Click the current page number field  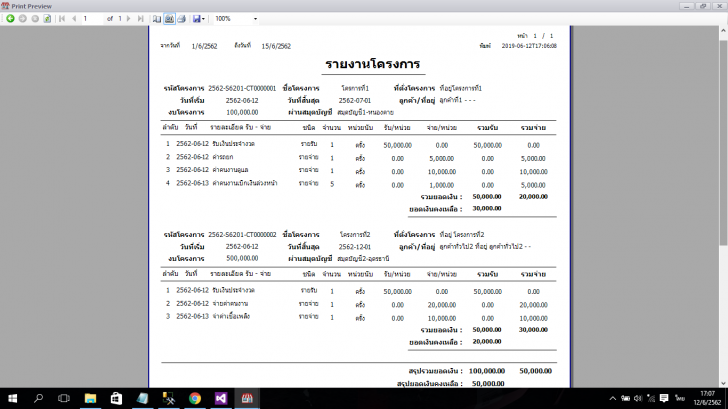[x=92, y=19]
